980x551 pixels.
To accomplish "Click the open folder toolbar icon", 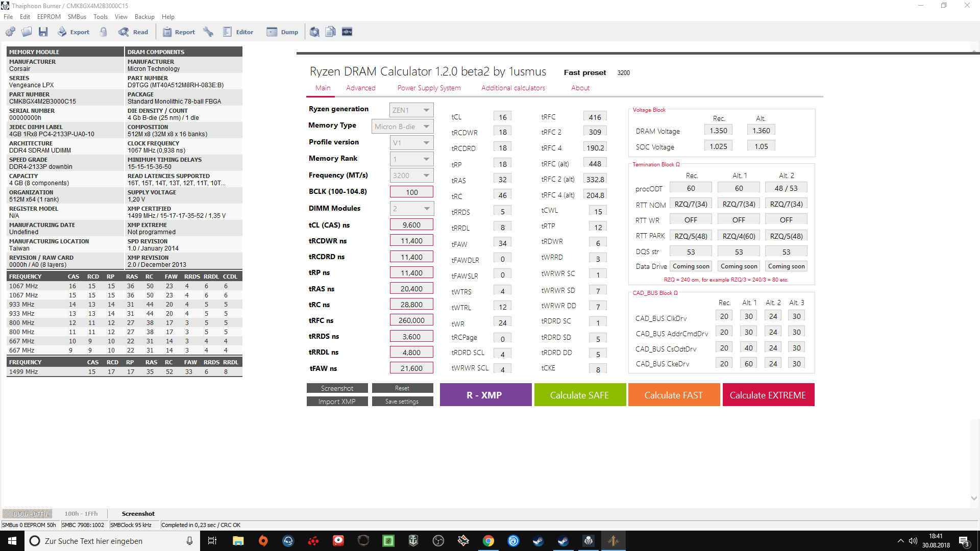I will click(x=27, y=32).
